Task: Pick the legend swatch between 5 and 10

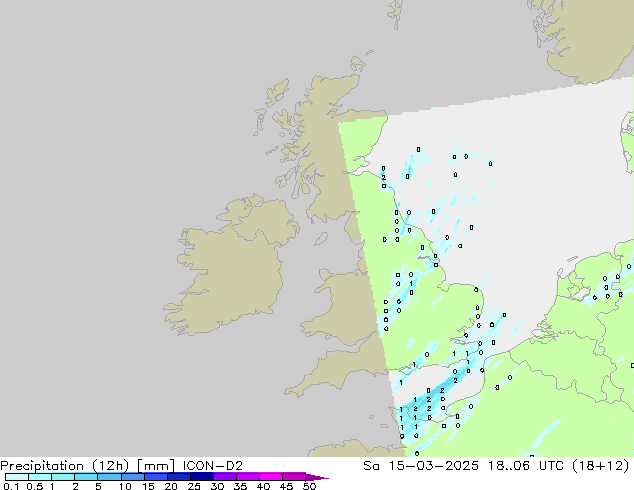Action: (x=110, y=477)
